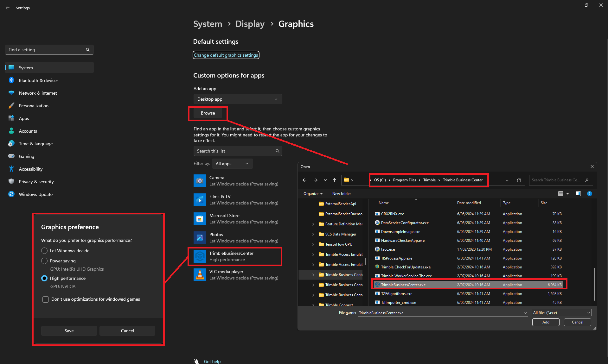Open the Organize menu in the Open dialog
This screenshot has height=364, width=608.
312,193
